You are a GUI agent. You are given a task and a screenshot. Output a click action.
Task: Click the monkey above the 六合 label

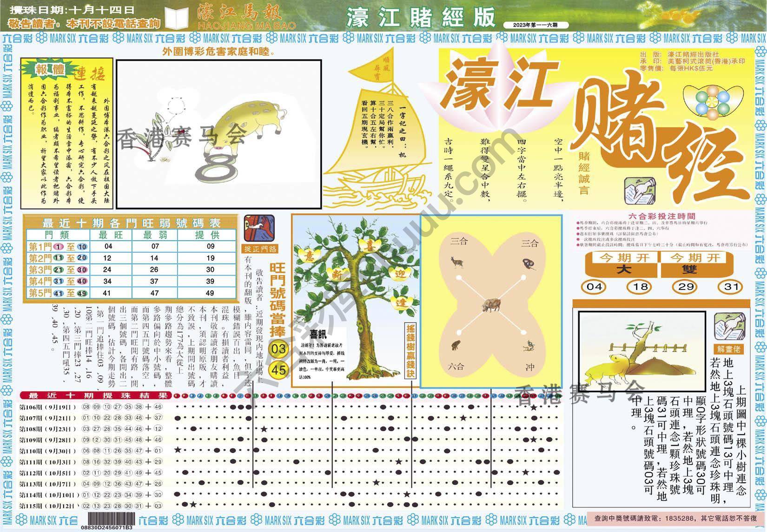point(456,345)
